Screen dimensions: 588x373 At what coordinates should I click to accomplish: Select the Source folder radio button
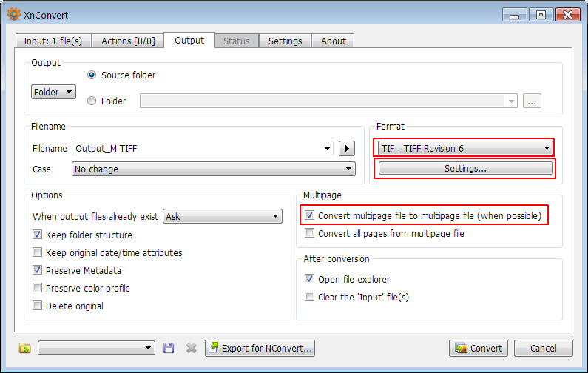click(x=92, y=75)
